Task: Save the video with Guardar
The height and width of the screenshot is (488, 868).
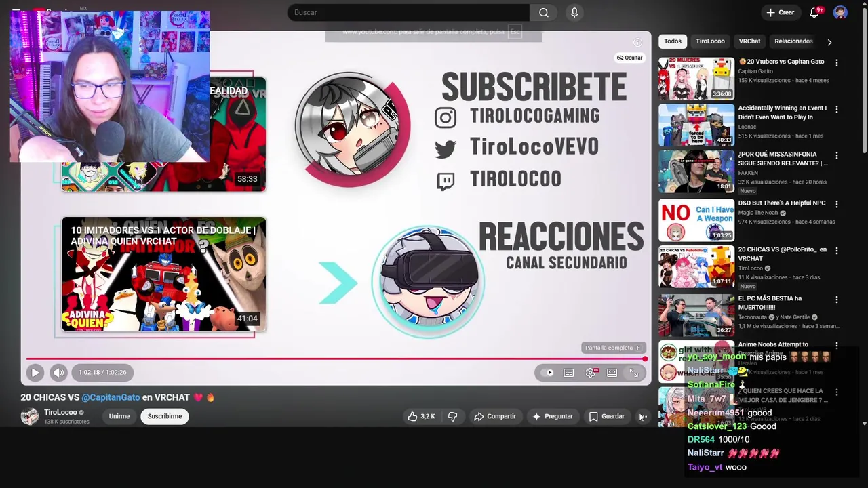Action: [x=606, y=416]
